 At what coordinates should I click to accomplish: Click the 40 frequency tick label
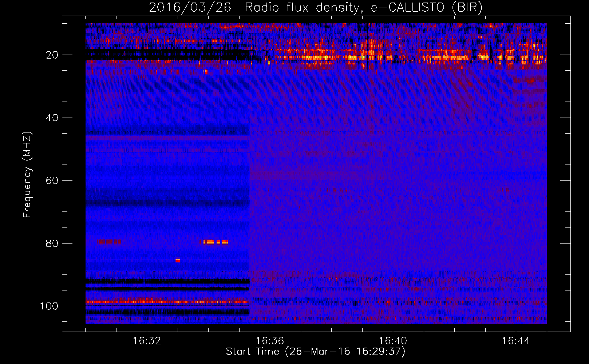point(52,118)
